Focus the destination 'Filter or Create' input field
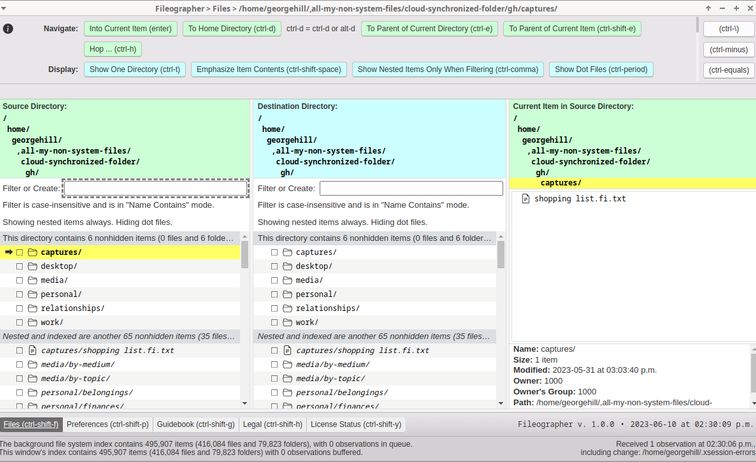This screenshot has height=462, width=756. 411,188
